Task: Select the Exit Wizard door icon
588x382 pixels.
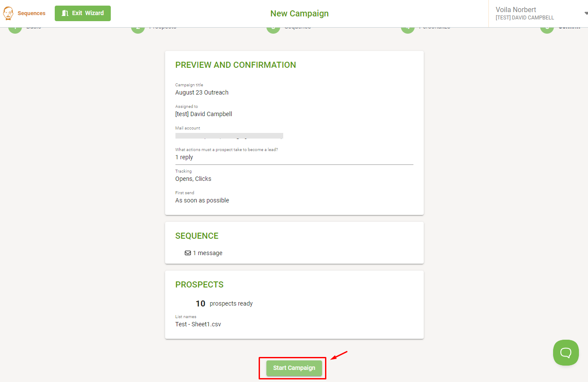Action: click(65, 13)
